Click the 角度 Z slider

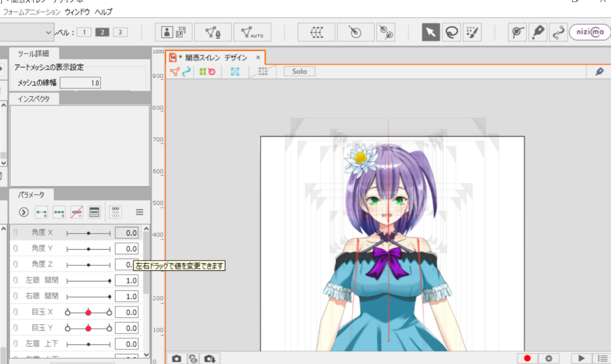click(89, 265)
